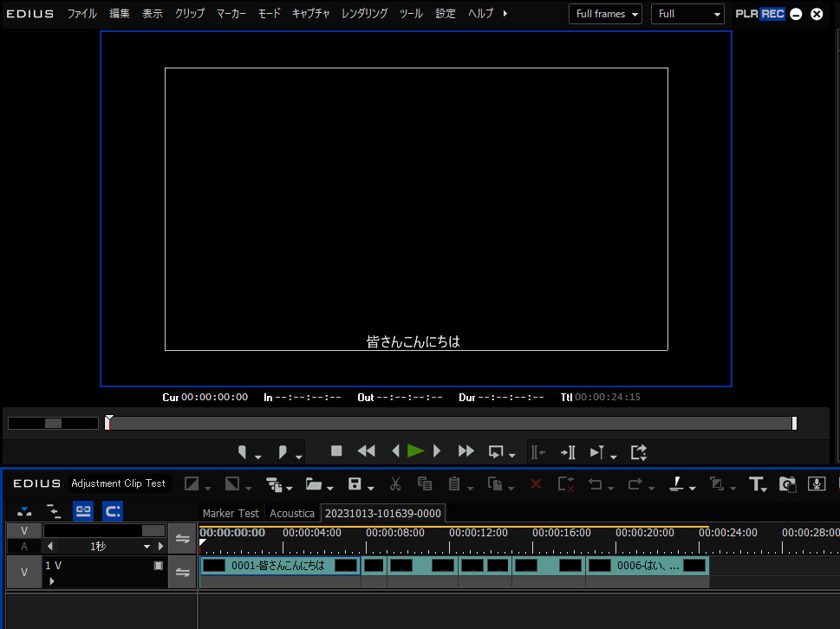Expand the 1 V track
Image resolution: width=840 pixels, height=629 pixels.
(x=52, y=581)
